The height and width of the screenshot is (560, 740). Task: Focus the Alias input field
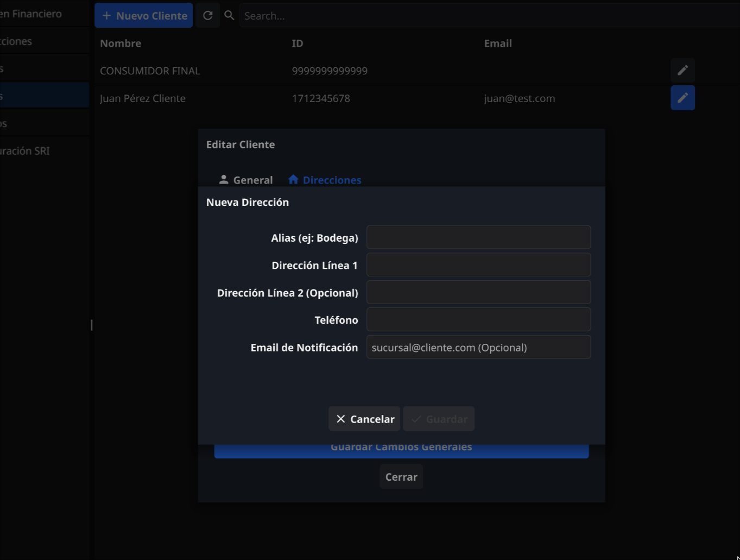(478, 237)
